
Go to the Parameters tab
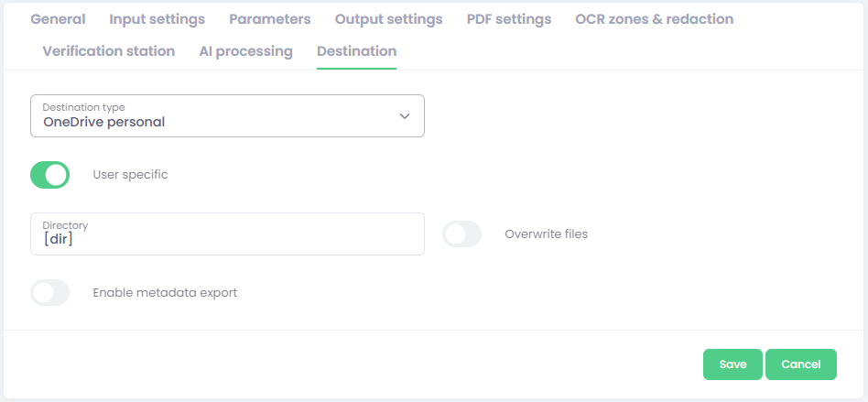[270, 19]
